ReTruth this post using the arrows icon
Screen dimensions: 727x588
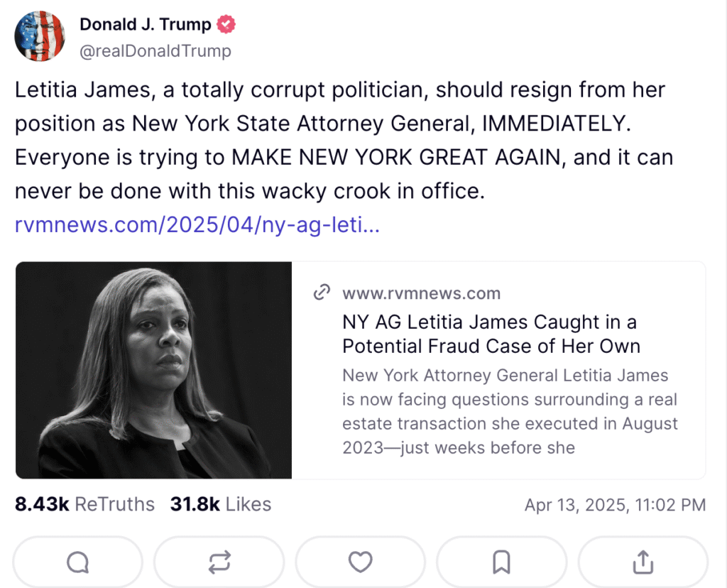coord(219,562)
